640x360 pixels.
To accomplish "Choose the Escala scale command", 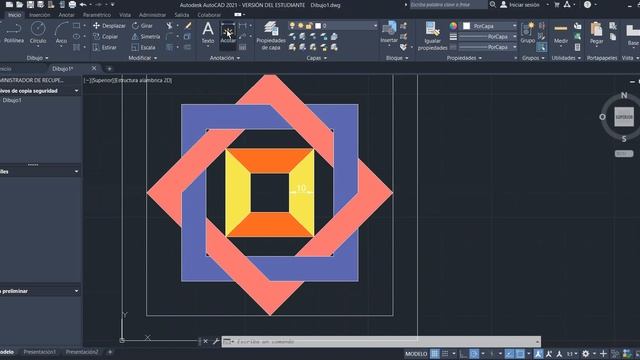I will point(143,47).
